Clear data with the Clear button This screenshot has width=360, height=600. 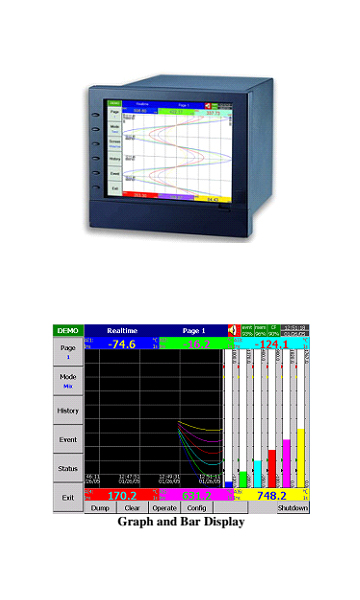[x=132, y=508]
